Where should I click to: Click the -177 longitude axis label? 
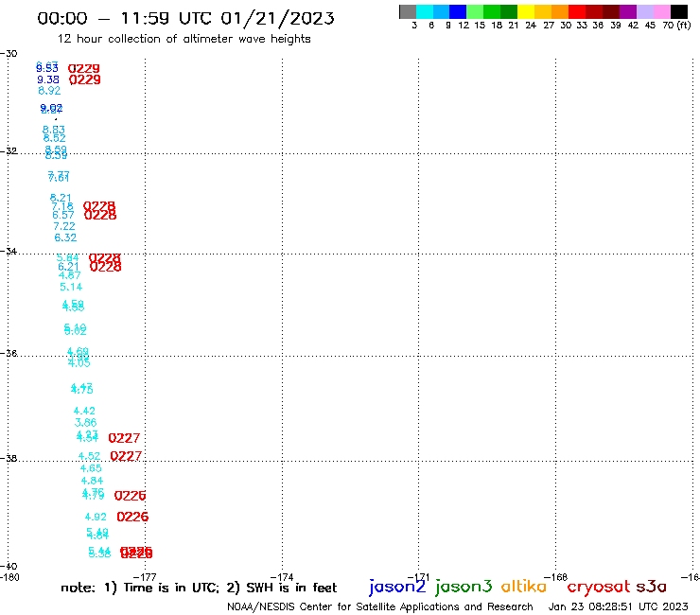[145, 577]
